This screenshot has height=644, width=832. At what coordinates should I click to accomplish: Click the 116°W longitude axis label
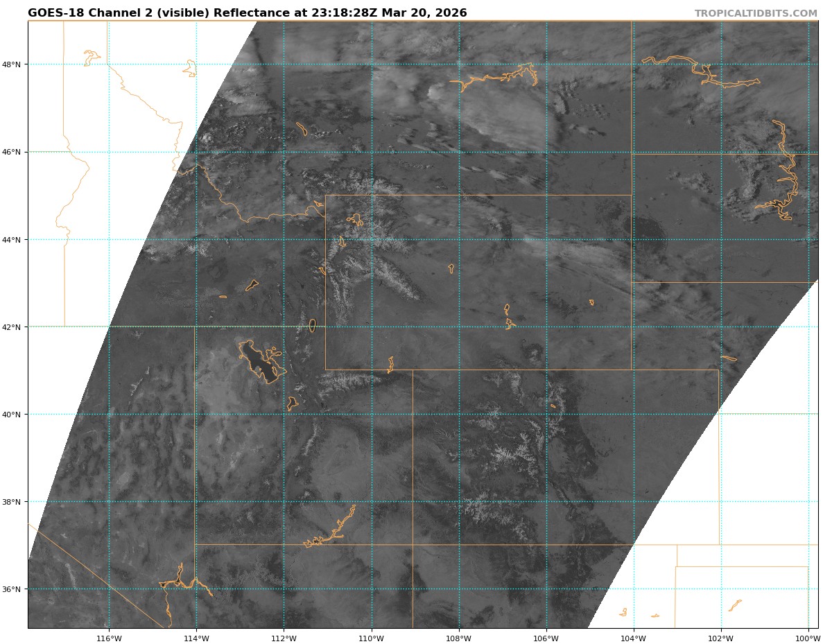(x=109, y=638)
